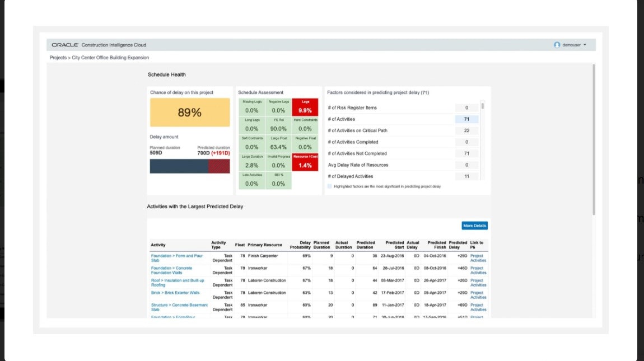Check the highlighted factors legend checkbox
644x361 pixels.
tap(330, 186)
